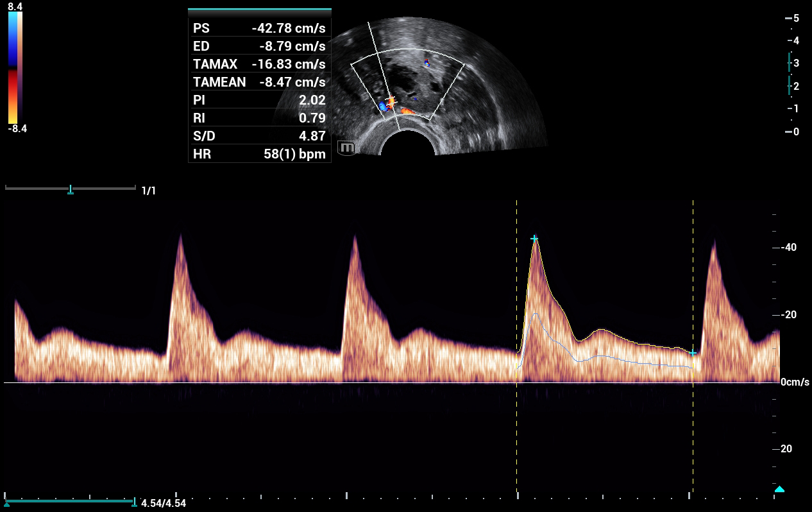Image resolution: width=812 pixels, height=512 pixels.
Task: Click the cyan triangle at bottom right
Action: (x=779, y=490)
